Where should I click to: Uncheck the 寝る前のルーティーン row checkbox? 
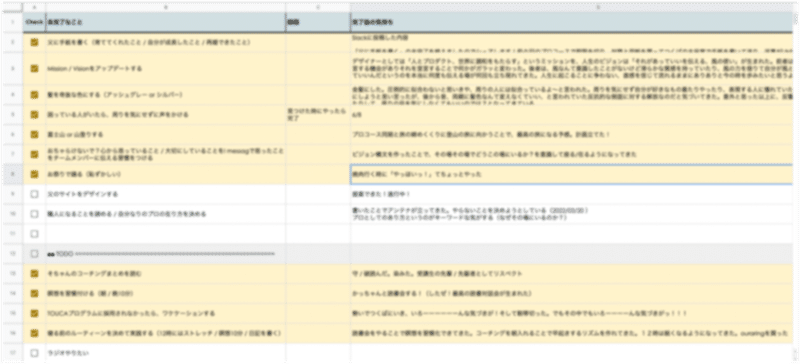(x=34, y=333)
